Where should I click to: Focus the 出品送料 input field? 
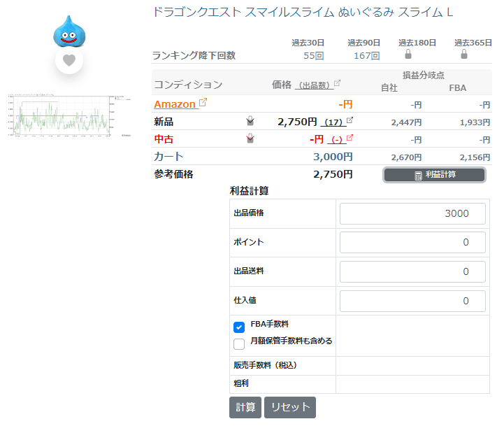(412, 271)
